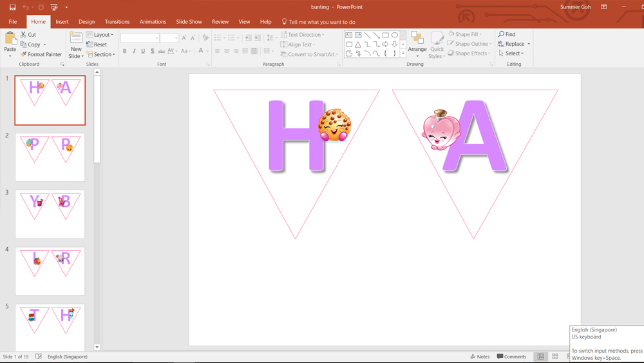Expand the shapes gallery more arrow
The height and width of the screenshot is (363, 644).
[x=403, y=54]
